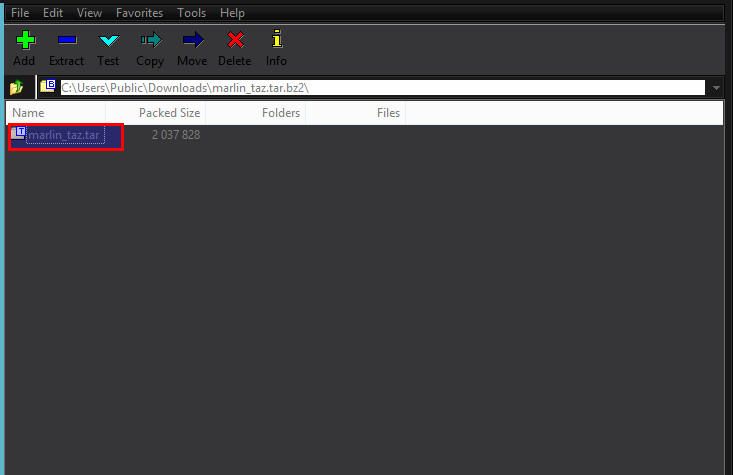Click the red Delete X icon
The width and height of the screenshot is (733, 475).
[235, 41]
